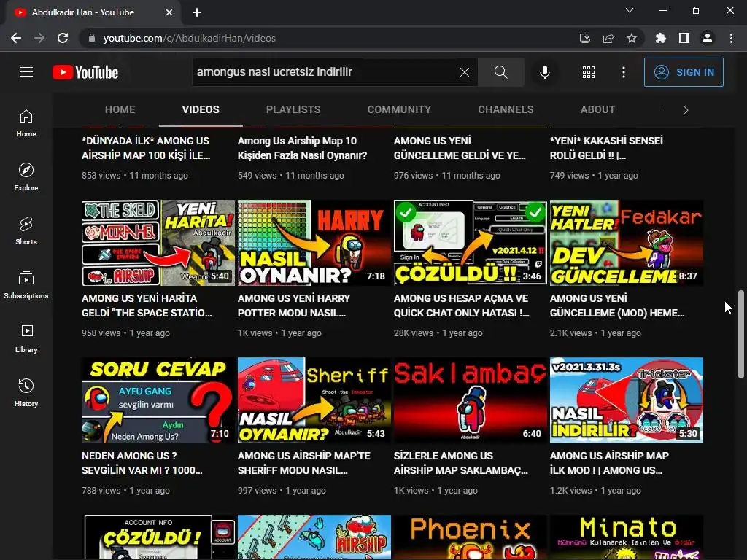
Task: View site info via the lock icon
Action: [x=92, y=38]
